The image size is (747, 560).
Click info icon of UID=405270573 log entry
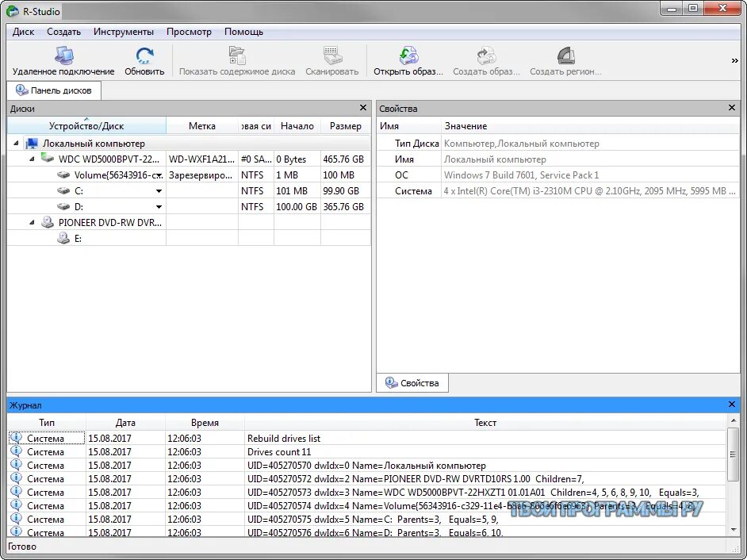16,491
